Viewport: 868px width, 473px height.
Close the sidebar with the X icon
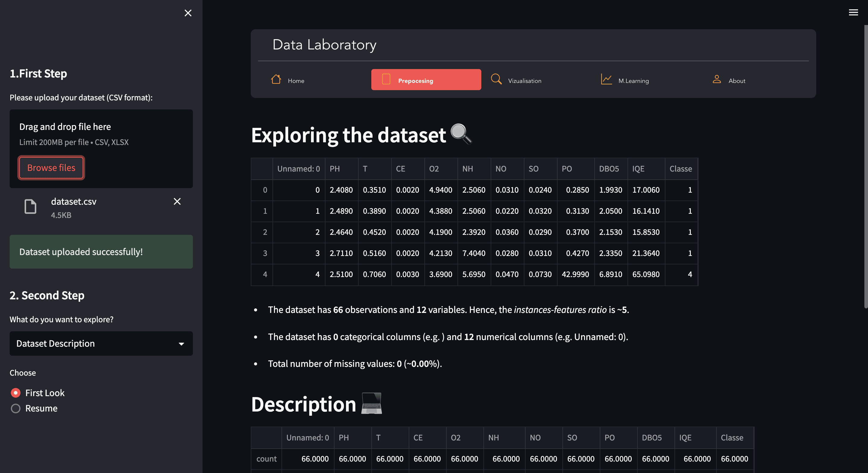(x=188, y=13)
